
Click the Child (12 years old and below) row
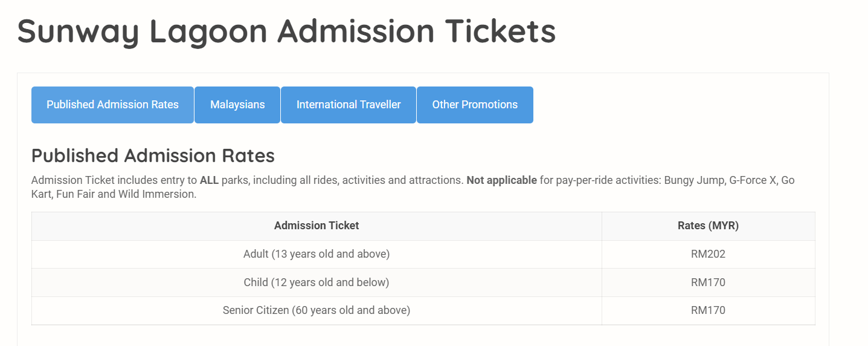click(423, 282)
